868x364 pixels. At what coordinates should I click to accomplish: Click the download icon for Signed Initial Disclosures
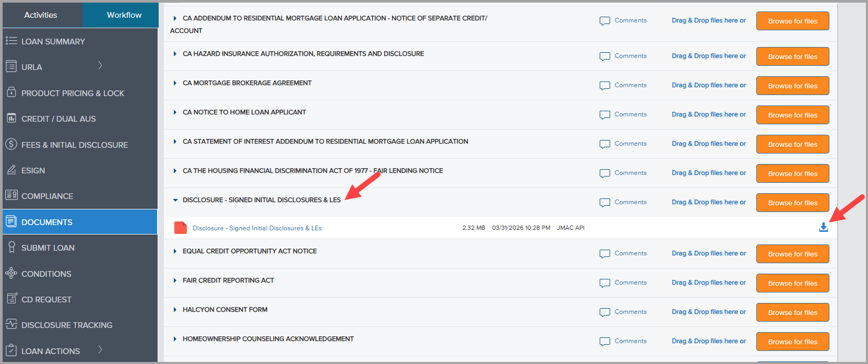pyautogui.click(x=823, y=227)
